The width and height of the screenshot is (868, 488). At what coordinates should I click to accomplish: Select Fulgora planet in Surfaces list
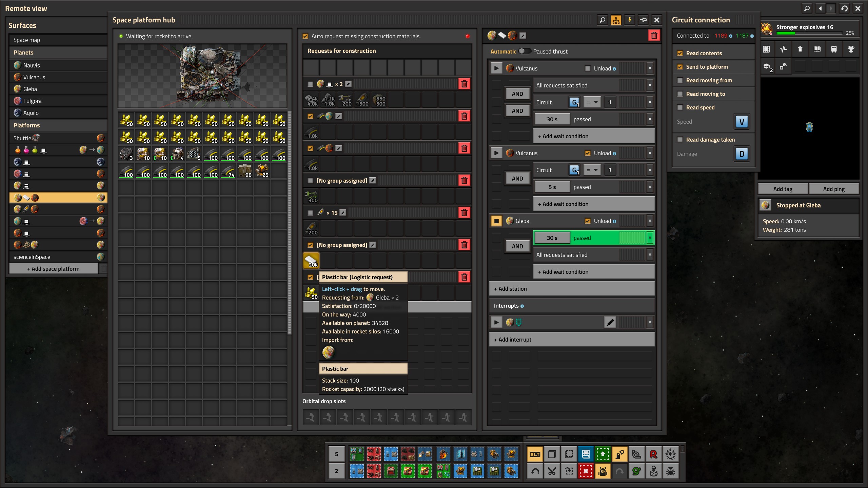[58, 101]
